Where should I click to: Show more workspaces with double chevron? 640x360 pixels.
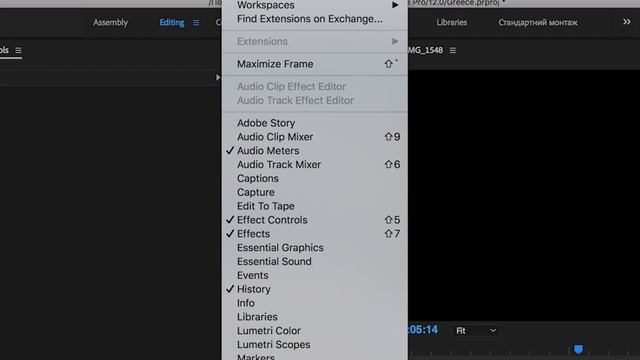click(x=627, y=22)
